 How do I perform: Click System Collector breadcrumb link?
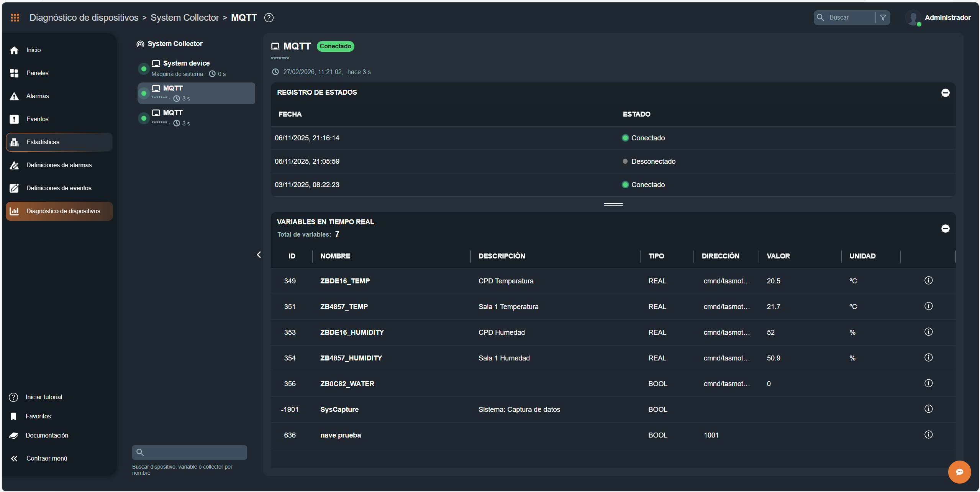click(x=185, y=18)
